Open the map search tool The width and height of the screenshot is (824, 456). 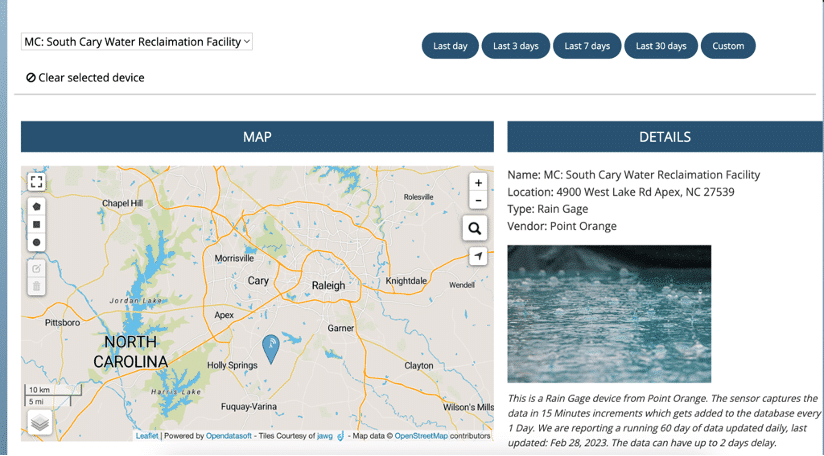(x=475, y=229)
